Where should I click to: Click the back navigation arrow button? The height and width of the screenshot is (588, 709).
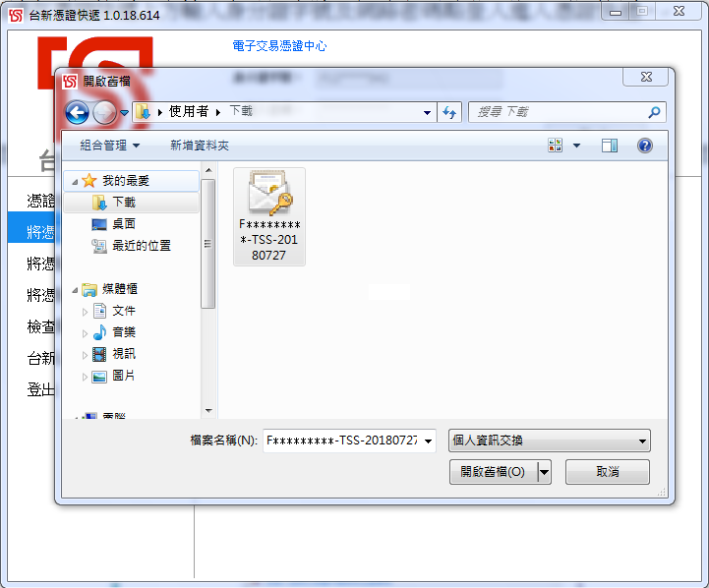click(x=77, y=113)
